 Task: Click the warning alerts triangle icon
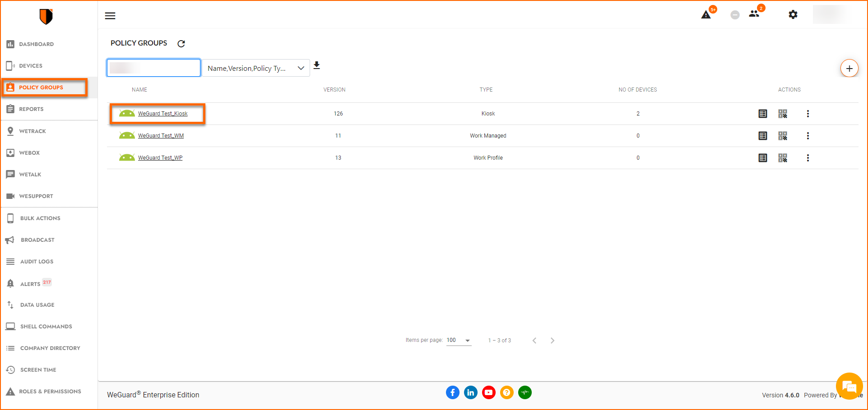706,15
